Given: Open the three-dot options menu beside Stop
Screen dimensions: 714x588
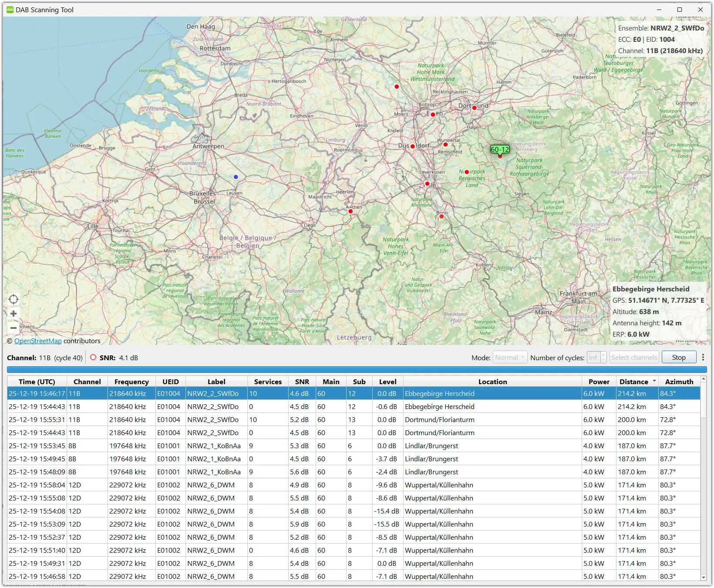Looking at the screenshot, I should tap(703, 358).
